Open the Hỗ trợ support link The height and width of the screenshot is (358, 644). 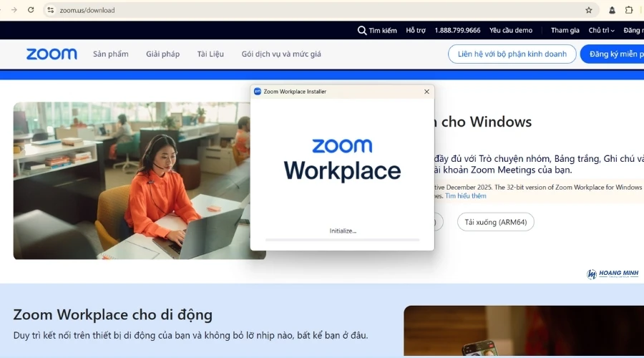pyautogui.click(x=416, y=30)
